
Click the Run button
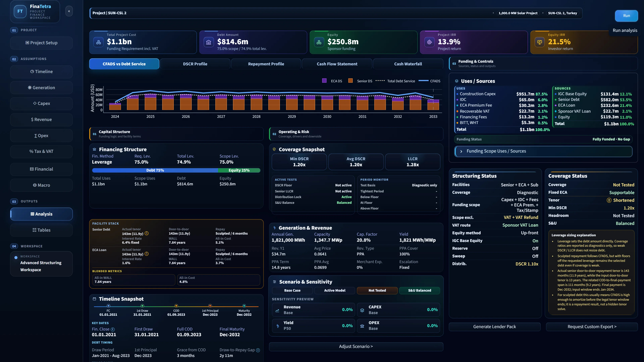point(626,15)
